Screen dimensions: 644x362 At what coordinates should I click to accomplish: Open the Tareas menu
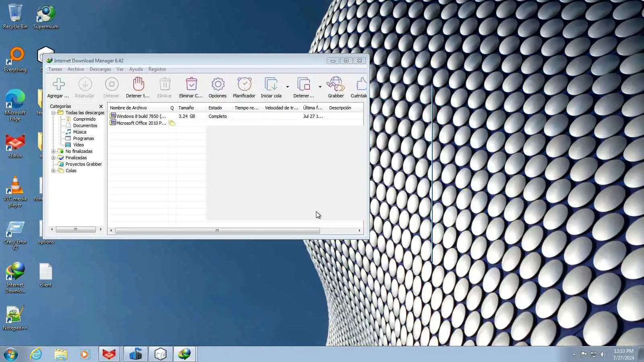pyautogui.click(x=55, y=69)
